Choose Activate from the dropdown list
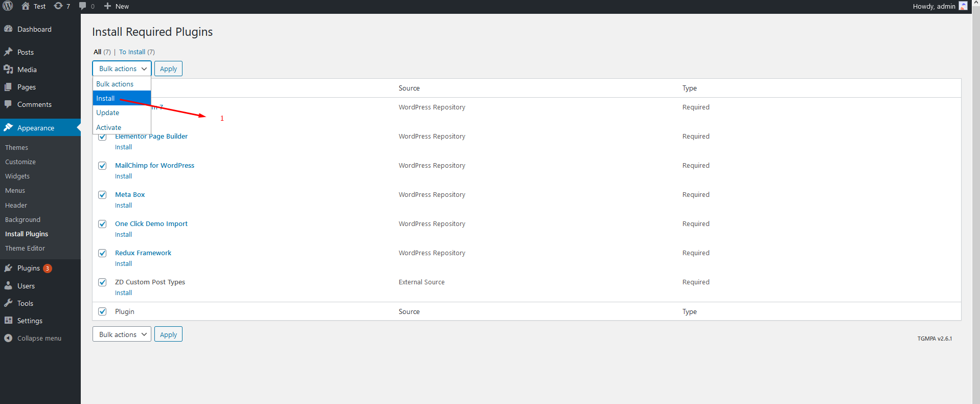980x404 pixels. [x=122, y=127]
